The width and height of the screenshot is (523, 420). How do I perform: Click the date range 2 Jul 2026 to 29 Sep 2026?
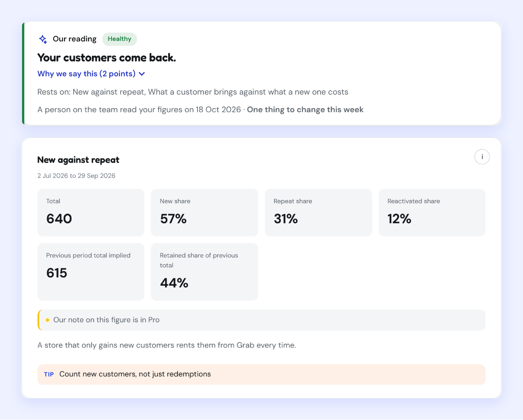(76, 176)
